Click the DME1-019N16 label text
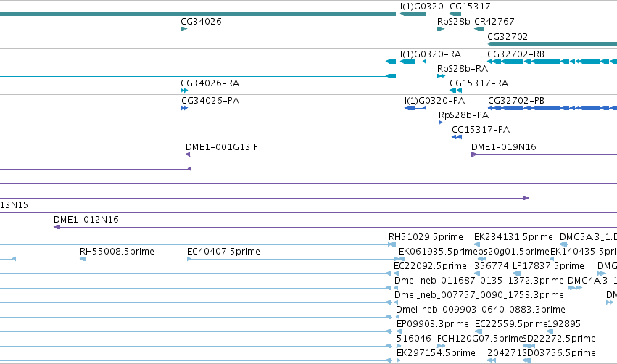This screenshot has width=617, height=364. 504,147
